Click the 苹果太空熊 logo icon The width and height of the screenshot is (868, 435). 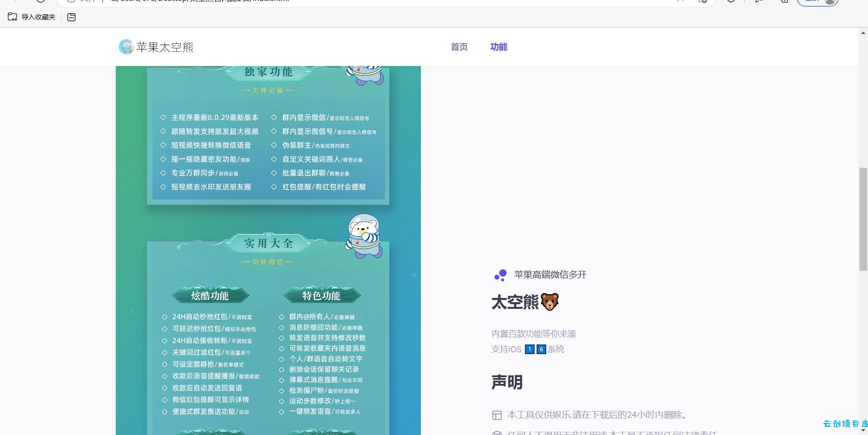[126, 47]
